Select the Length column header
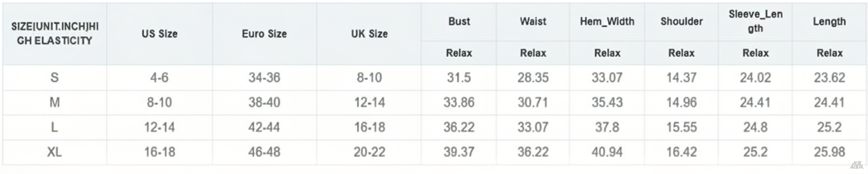The height and width of the screenshot is (174, 868). 829,21
